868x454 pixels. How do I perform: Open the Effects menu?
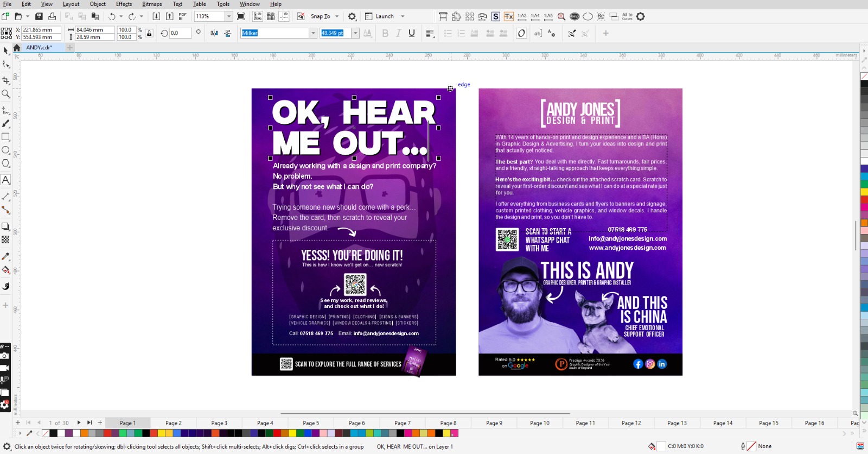pyautogui.click(x=124, y=4)
